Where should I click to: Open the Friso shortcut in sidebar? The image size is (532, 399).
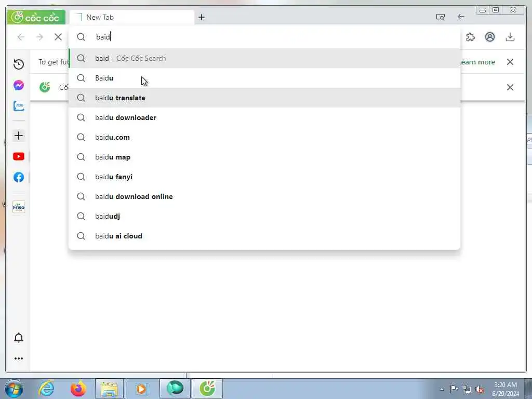click(19, 207)
